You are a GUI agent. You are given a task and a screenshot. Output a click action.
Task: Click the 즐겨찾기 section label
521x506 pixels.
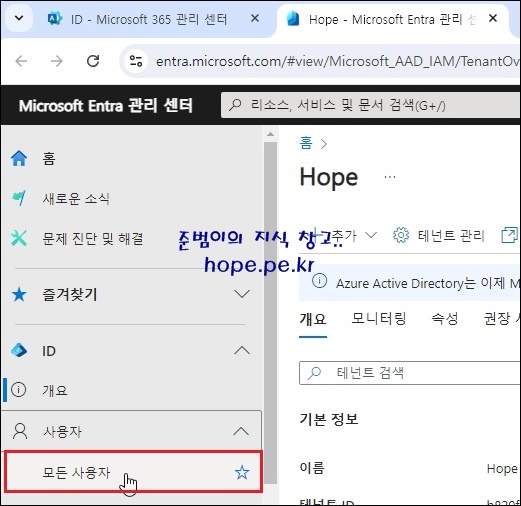tap(70, 294)
